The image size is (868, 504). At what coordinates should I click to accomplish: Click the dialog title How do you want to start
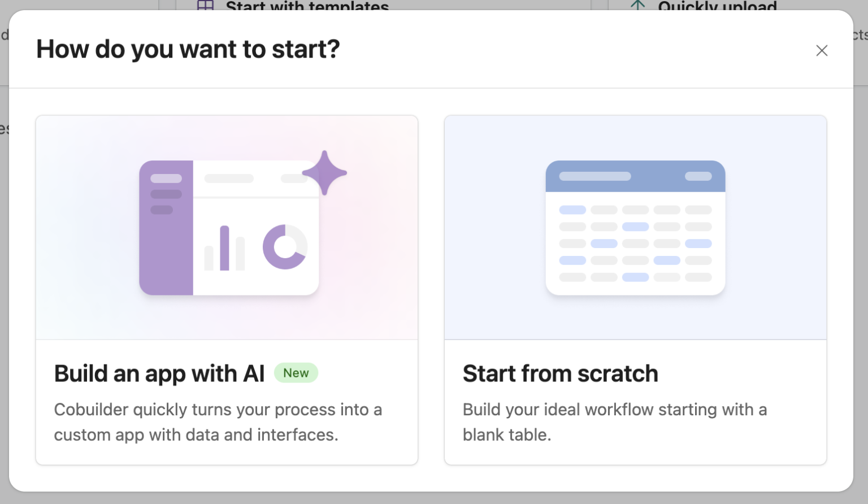coord(188,49)
